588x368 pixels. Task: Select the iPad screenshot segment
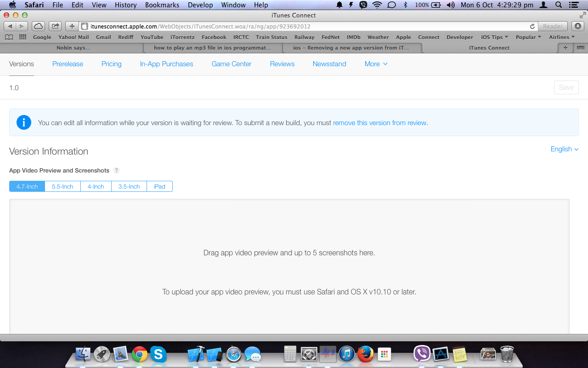pos(159,186)
